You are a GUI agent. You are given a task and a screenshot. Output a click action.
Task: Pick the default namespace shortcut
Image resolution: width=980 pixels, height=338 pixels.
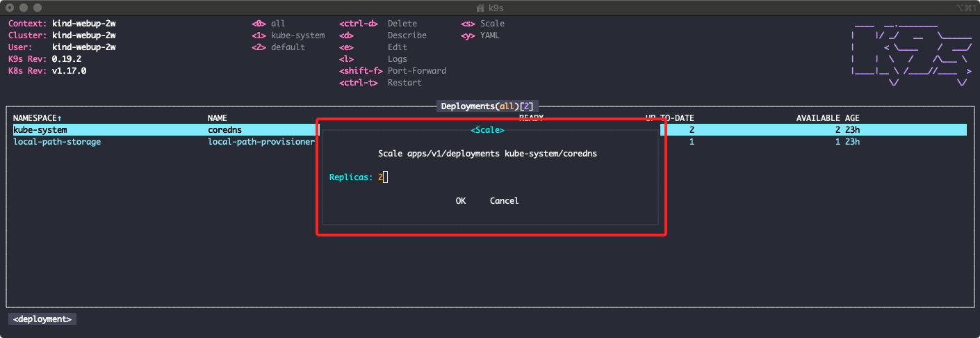288,47
